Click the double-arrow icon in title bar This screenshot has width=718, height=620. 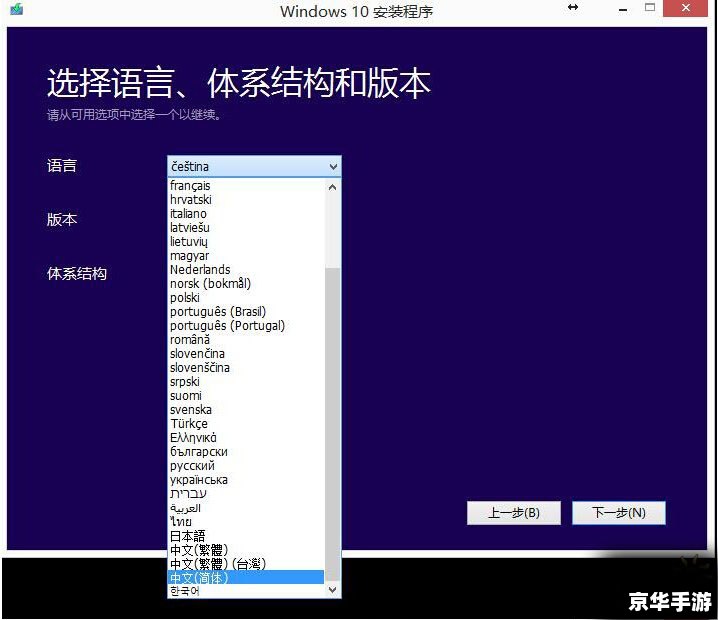click(x=573, y=7)
